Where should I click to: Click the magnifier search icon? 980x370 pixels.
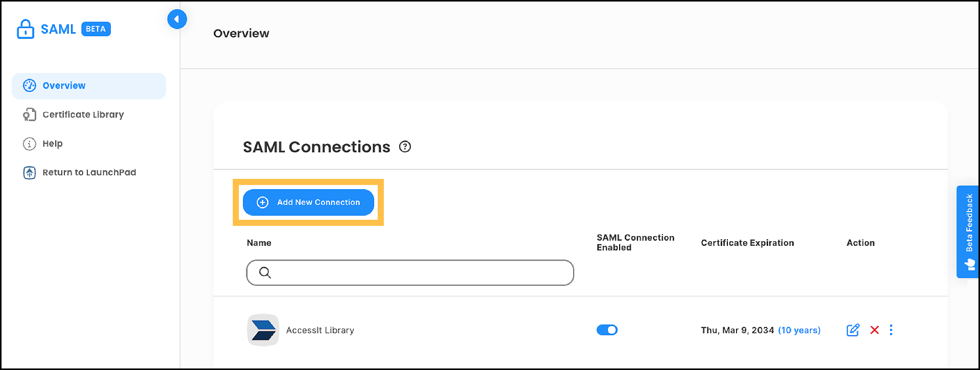point(265,273)
